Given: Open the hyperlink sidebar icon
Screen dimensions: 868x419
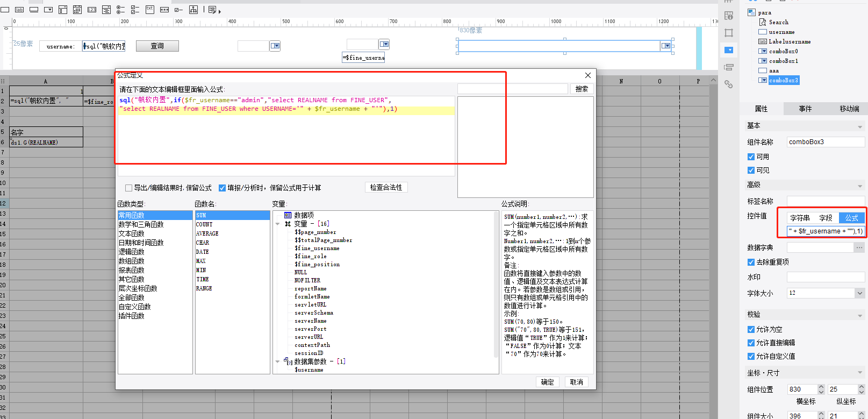Looking at the screenshot, I should (729, 84).
